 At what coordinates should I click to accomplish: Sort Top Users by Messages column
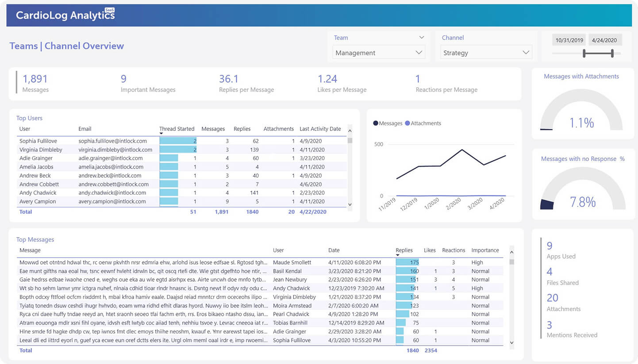213,129
